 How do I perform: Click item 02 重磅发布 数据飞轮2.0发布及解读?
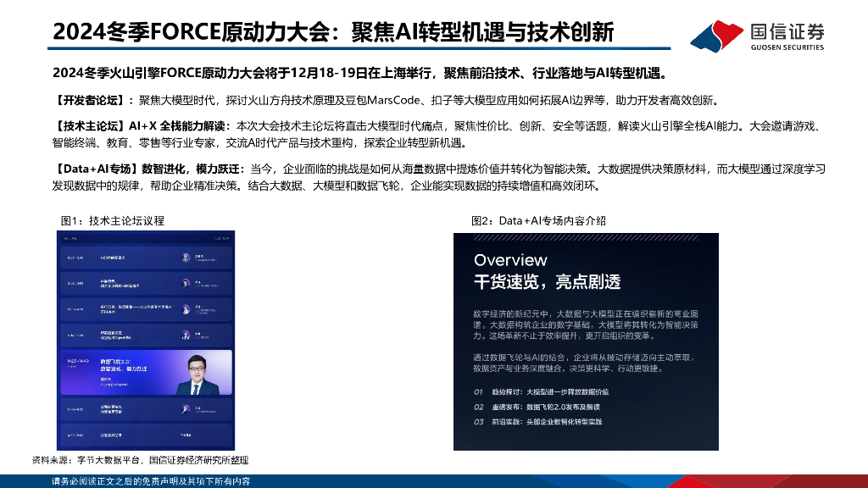(x=537, y=407)
